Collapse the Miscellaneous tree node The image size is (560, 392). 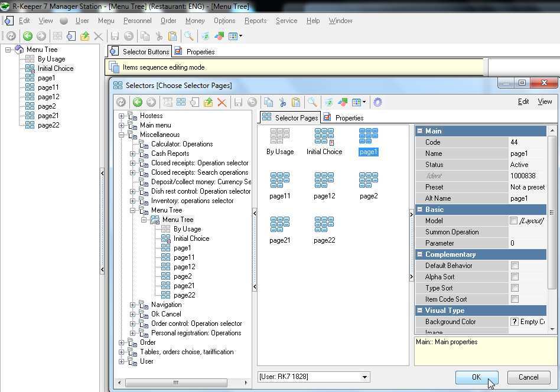122,135
